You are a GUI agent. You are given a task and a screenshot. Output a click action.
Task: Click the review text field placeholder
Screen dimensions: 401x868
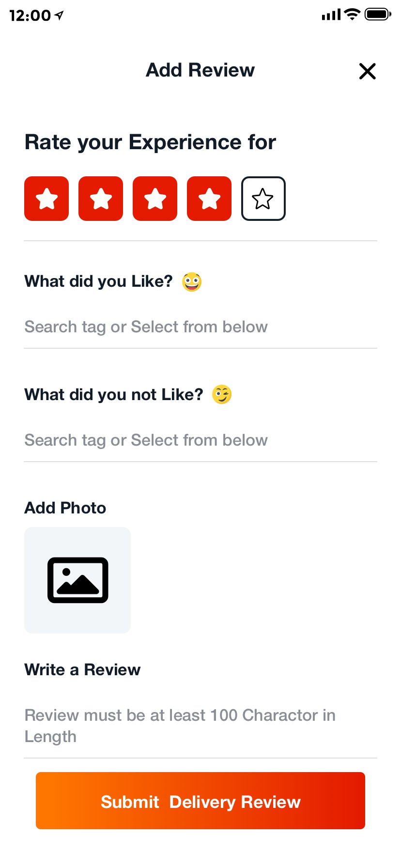pyautogui.click(x=179, y=726)
